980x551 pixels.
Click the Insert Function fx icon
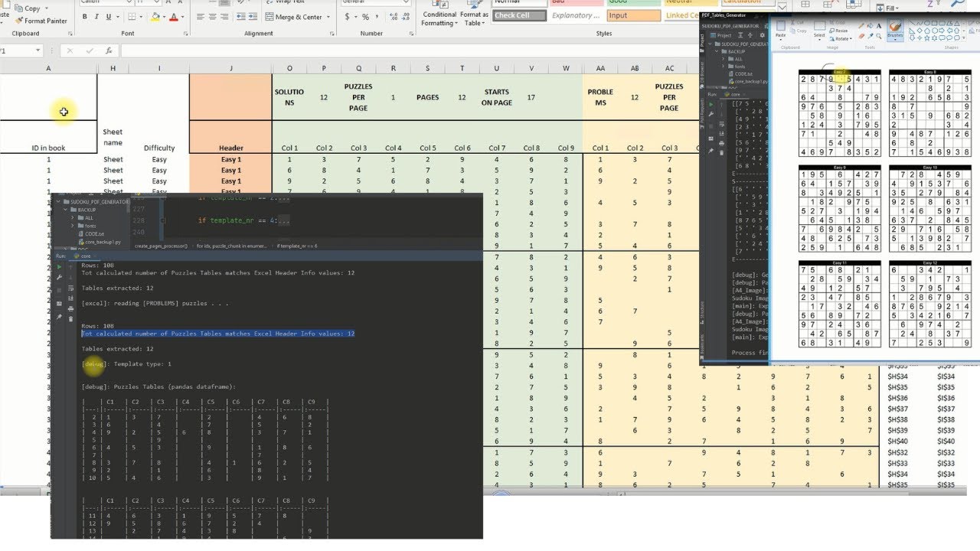point(109,51)
